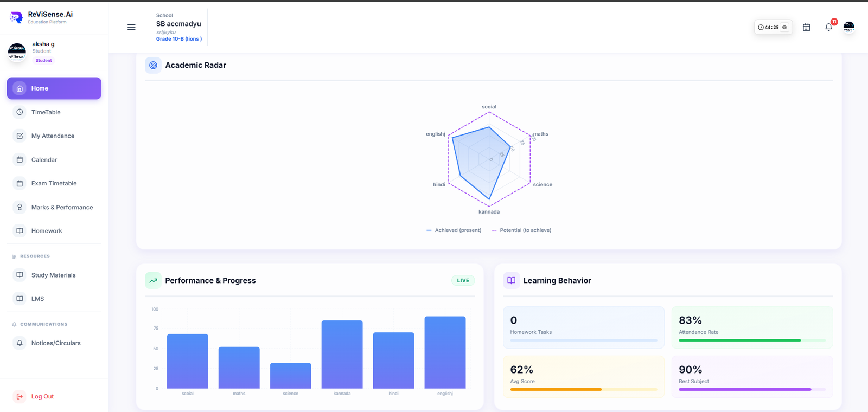Open Notices/Circulars page
The image size is (868, 412).
coord(54,343)
